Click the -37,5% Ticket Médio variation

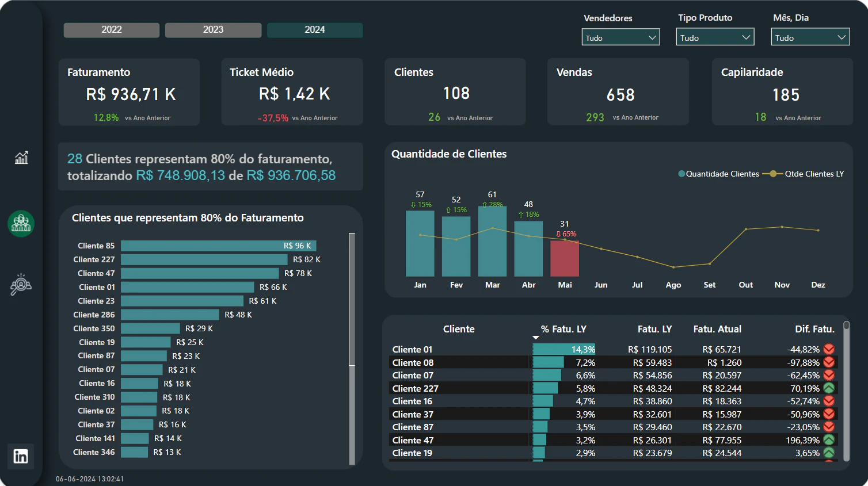point(273,118)
